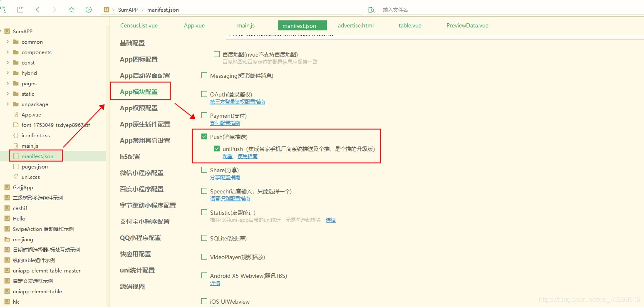Viewport: 644px width, 307px height.
Task: Enable the Payment(支付) checkbox
Action: pos(204,115)
